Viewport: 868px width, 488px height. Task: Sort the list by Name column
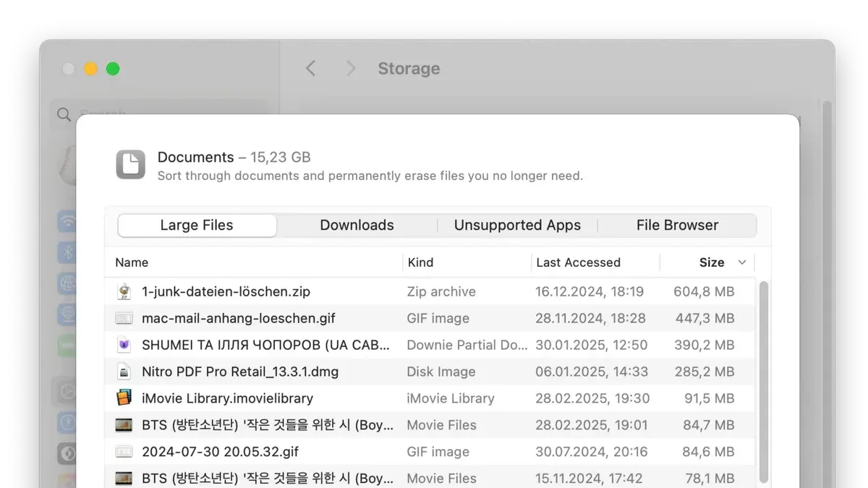click(x=132, y=262)
